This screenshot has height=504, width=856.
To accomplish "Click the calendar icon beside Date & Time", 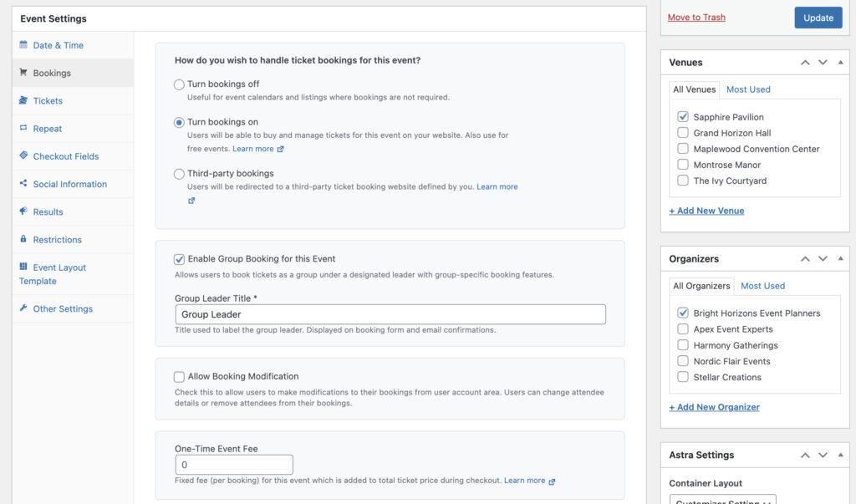I will point(23,45).
